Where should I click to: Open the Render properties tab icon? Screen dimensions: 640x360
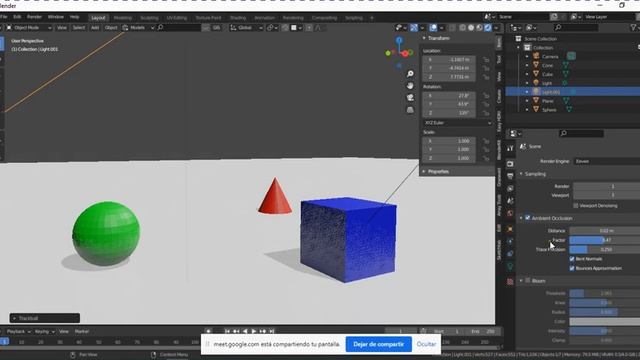510,164
